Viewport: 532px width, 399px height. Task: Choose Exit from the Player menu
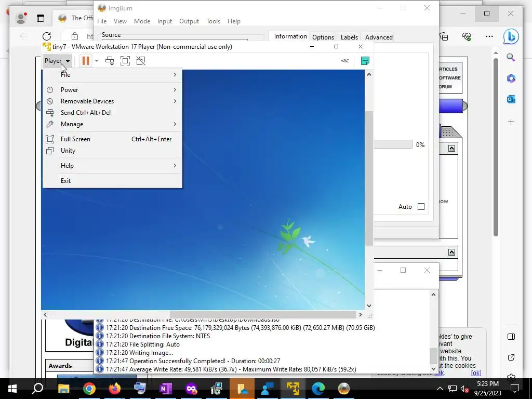point(112,180)
